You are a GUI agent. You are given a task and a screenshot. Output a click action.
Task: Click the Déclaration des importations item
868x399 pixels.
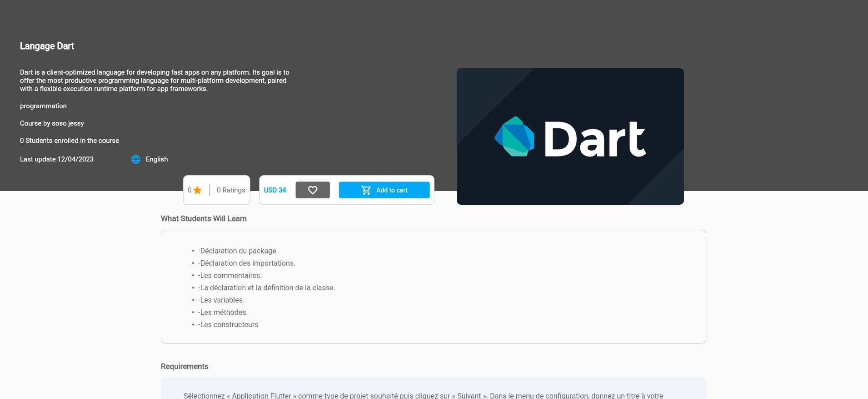(247, 263)
